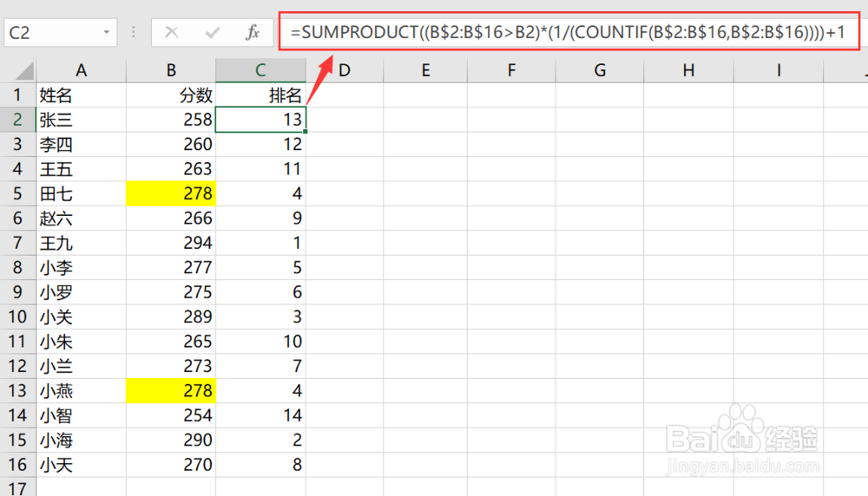Select row 5 header
Viewport: 868px width, 496px height.
click(17, 193)
